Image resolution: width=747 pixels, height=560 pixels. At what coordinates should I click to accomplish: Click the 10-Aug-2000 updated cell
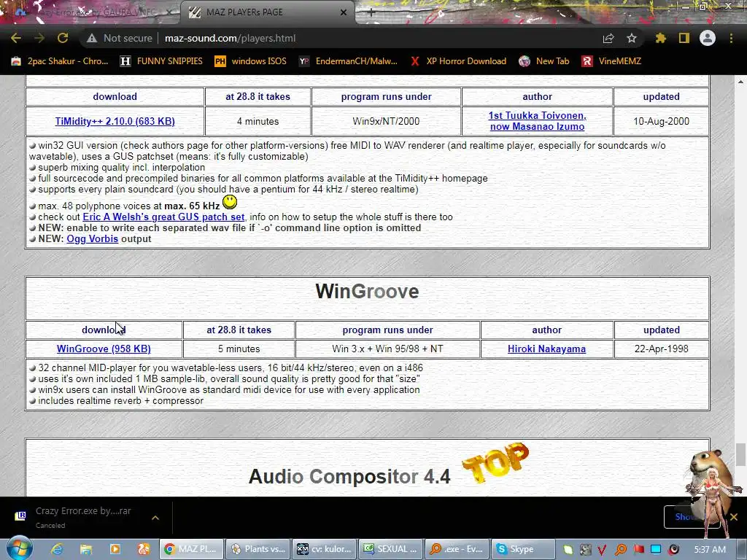pos(661,122)
